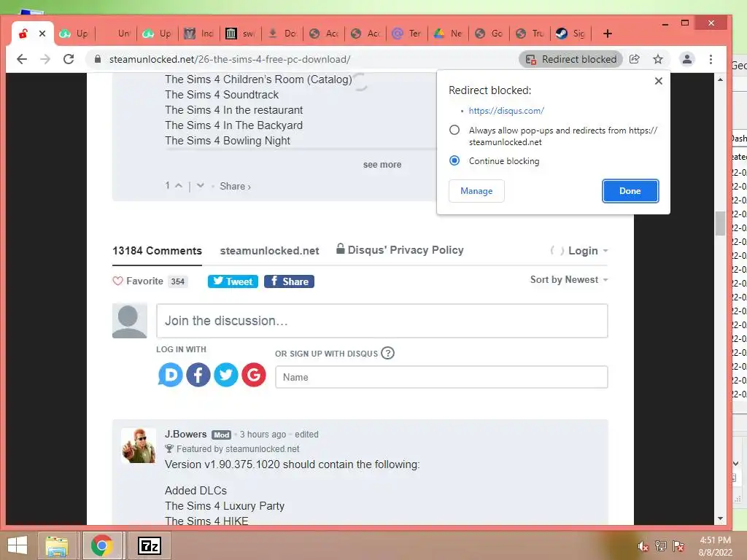Viewport: 747px width, 560px height.
Task: Click the muted volume tray icon
Action: click(x=643, y=547)
